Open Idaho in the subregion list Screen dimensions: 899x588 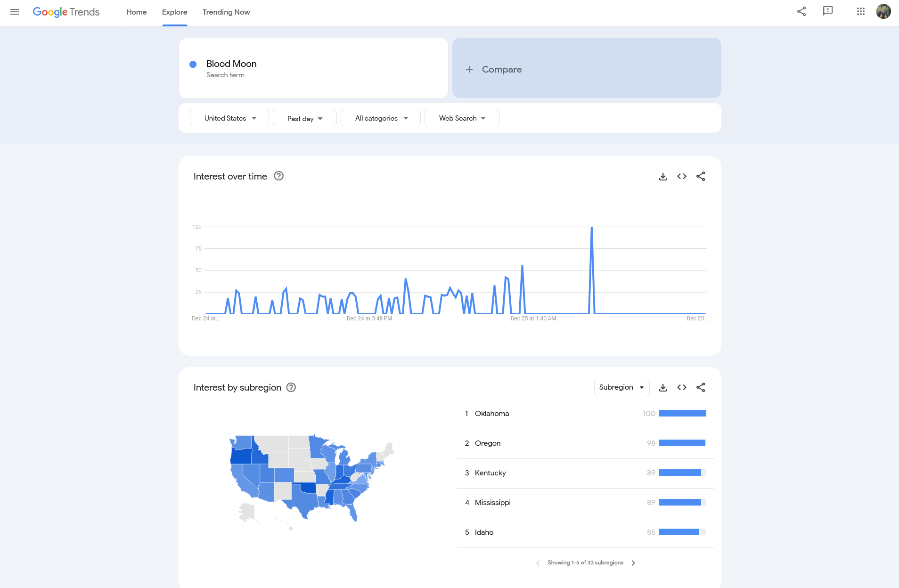pos(586,532)
